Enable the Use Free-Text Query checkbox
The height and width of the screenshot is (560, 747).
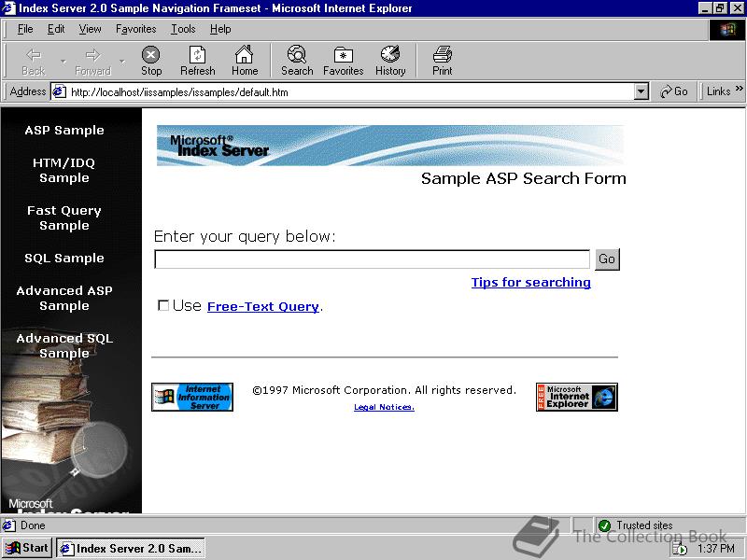[163, 305]
